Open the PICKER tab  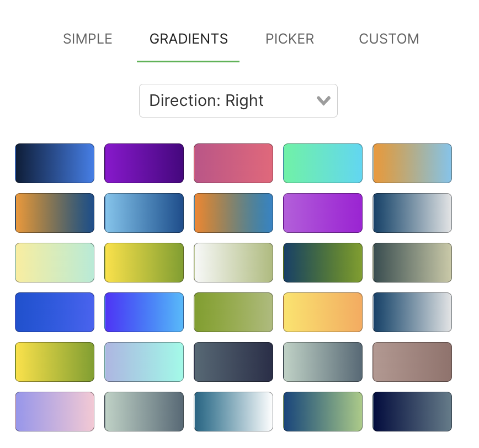tap(290, 39)
